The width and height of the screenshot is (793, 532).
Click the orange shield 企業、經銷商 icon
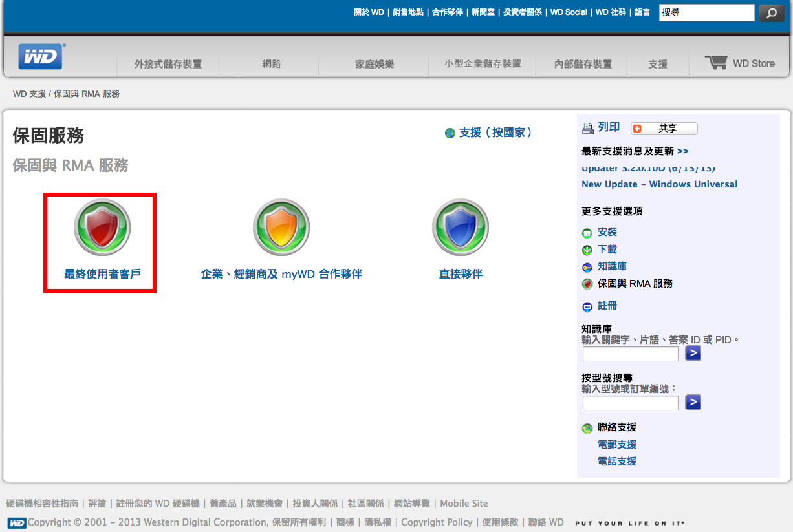point(281,228)
